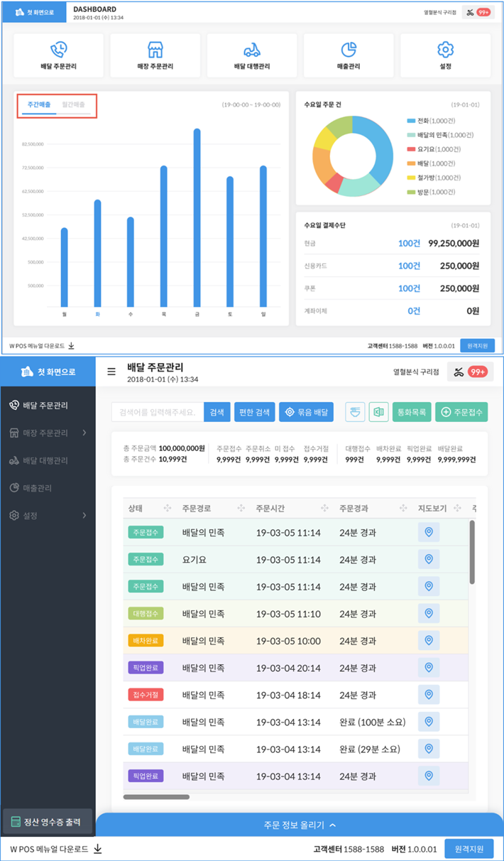Click 첫 화면으로 above the sidebar
The image size is (504, 861).
click(x=48, y=372)
